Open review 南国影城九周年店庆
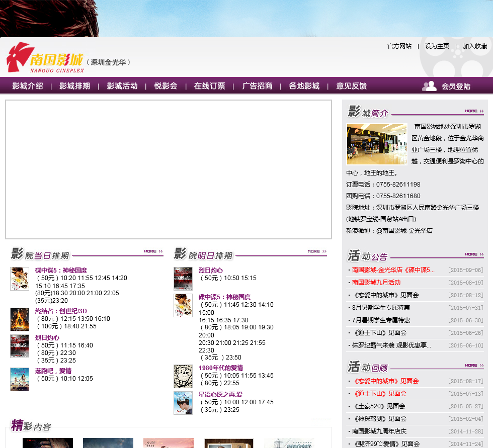This screenshot has height=448, width=493. (379, 431)
